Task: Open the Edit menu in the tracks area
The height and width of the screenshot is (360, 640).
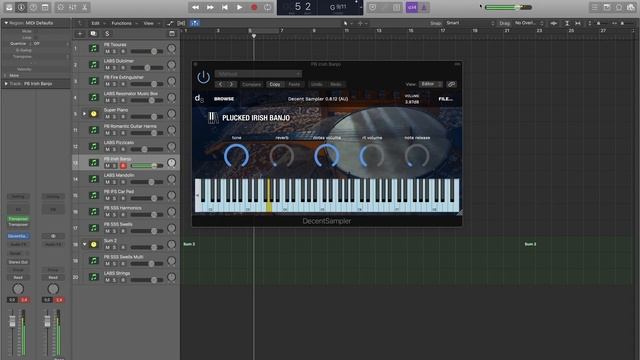Action: [98, 23]
